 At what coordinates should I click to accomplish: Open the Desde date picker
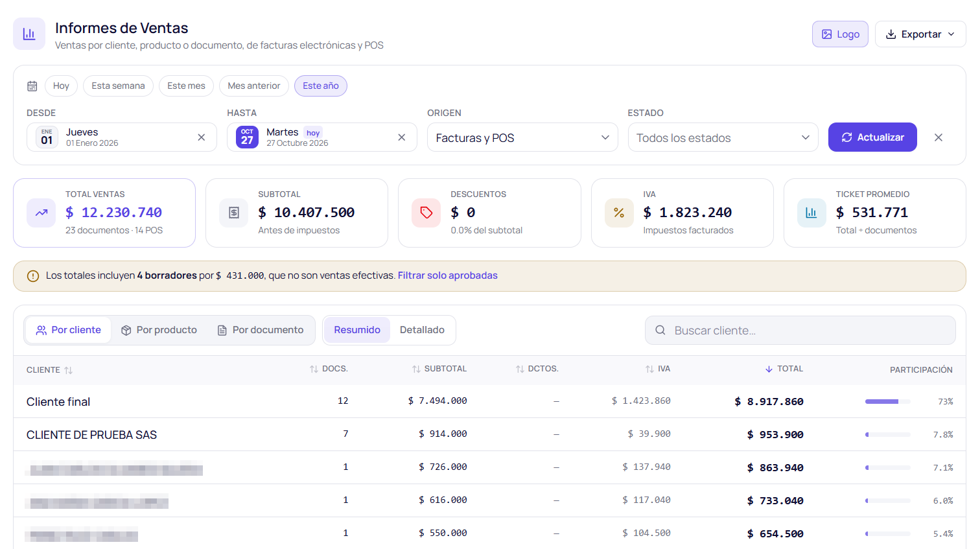122,137
